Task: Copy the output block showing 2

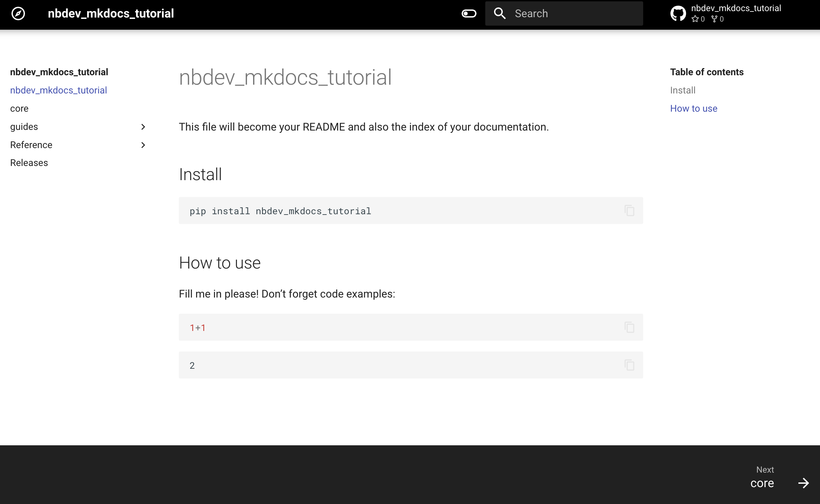Action: click(629, 365)
